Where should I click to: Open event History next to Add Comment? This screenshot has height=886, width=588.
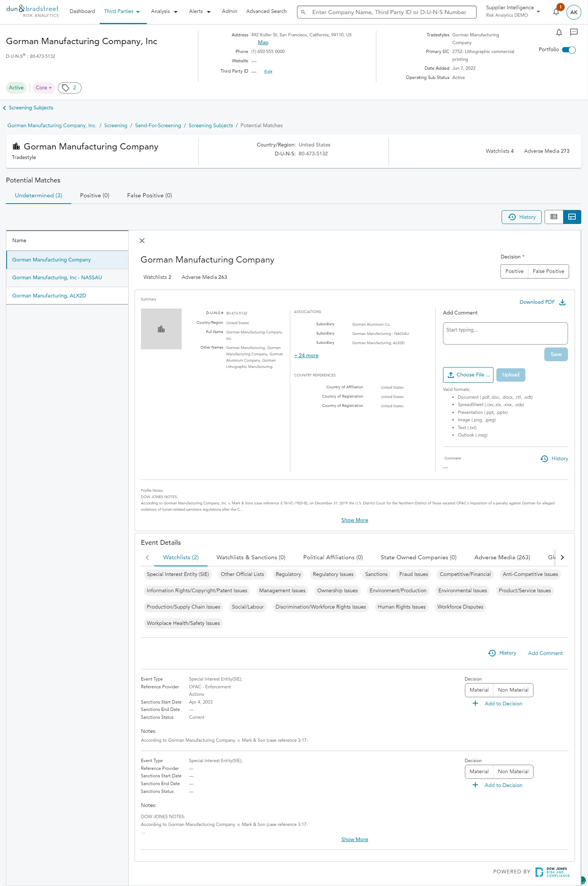502,653
